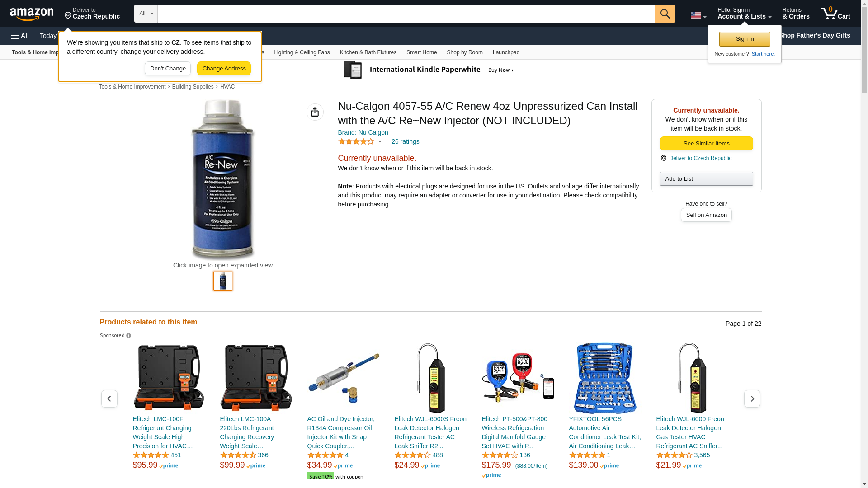This screenshot has height=488, width=868.
Task: Click the Don't Change button
Action: 168,69
